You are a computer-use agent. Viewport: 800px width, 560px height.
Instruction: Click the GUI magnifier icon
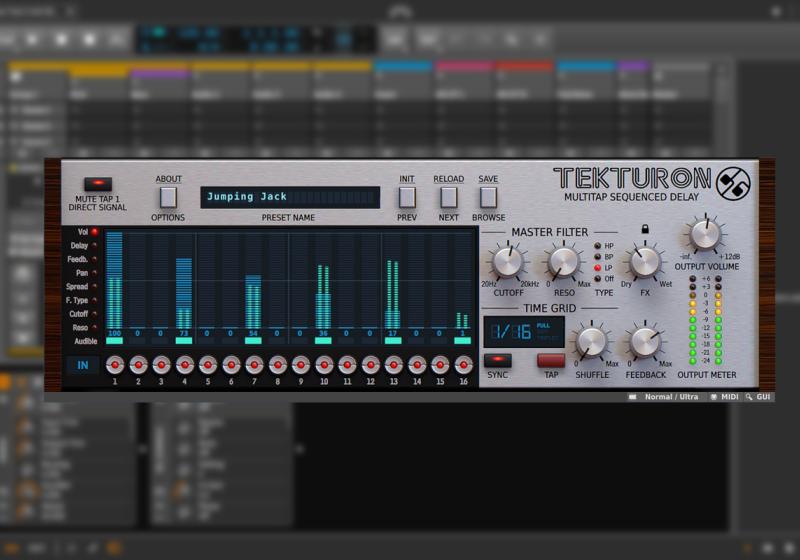[748, 397]
